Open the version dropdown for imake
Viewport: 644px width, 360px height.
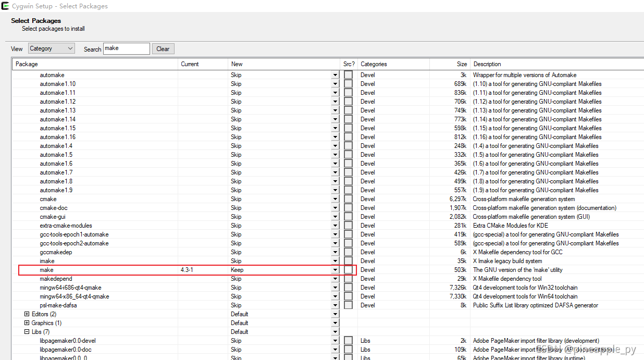click(335, 261)
